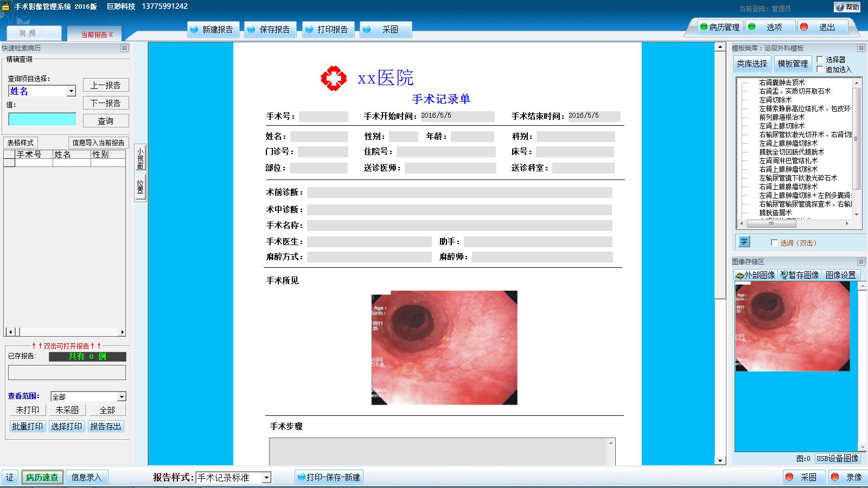Click the 报告存出 export button
Viewport: 868px width, 488px height.
click(106, 426)
